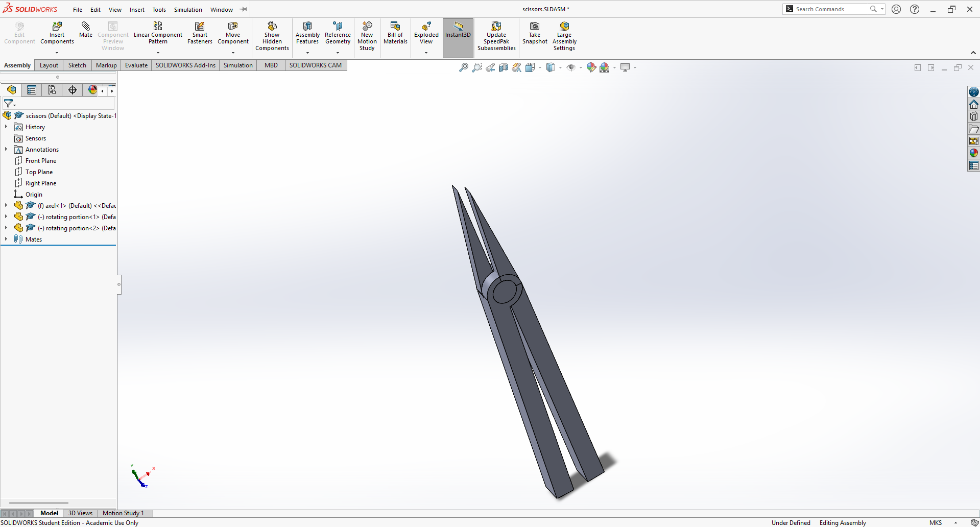Click Previous View icon
Screen dimensions: 980x527
coord(490,67)
